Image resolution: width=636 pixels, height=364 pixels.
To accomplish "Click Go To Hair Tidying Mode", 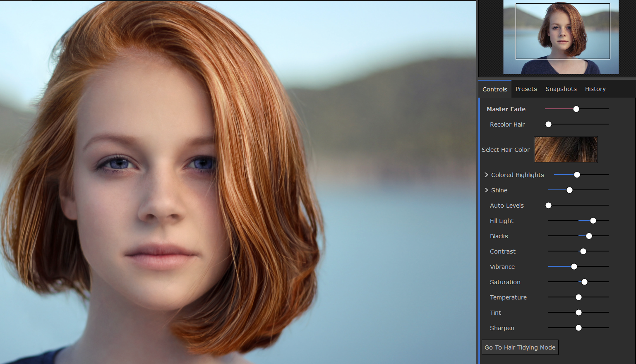I will click(520, 347).
